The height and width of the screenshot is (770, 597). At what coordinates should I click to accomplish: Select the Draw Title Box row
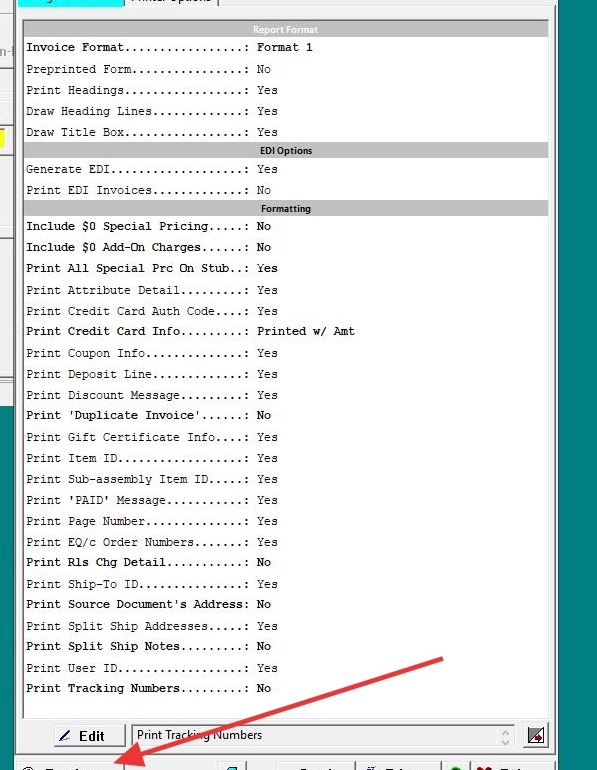(286, 133)
